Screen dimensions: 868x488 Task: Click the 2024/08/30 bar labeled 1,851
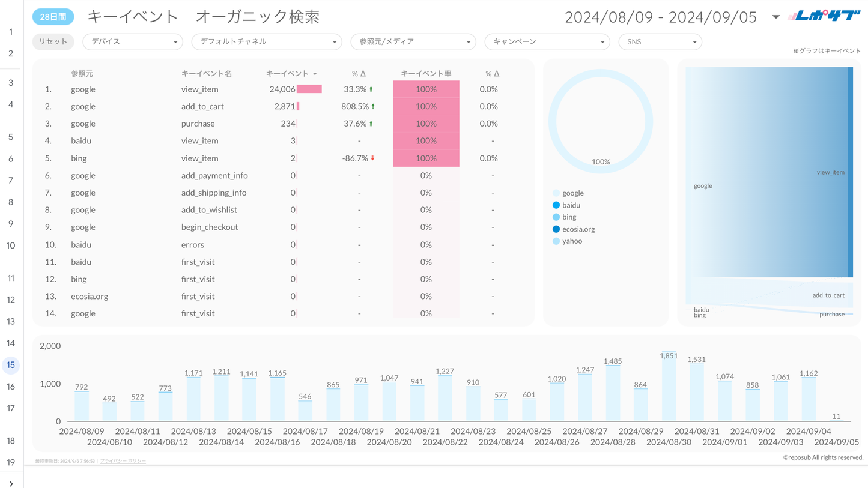669,387
